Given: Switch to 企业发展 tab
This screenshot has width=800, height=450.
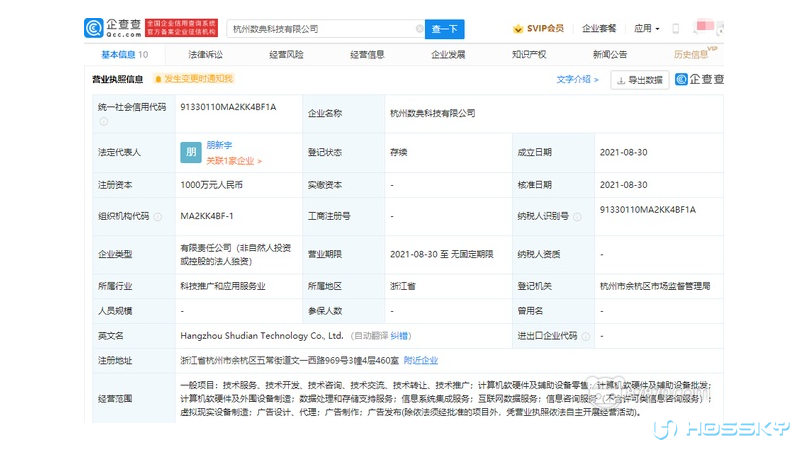Looking at the screenshot, I should (448, 55).
